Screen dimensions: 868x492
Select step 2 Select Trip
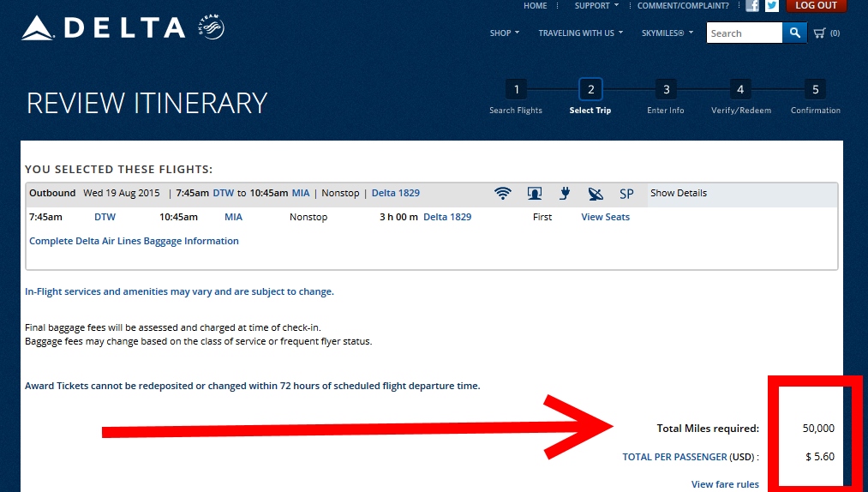point(590,96)
